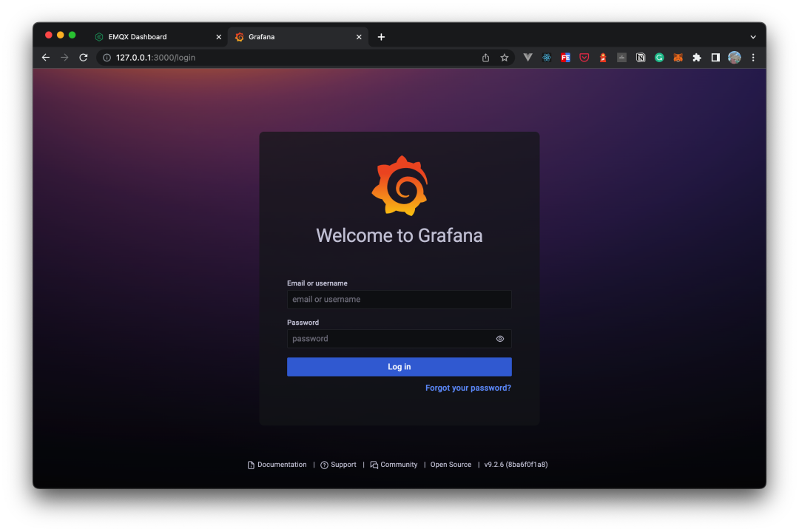Open Chrome three-dot menu

coord(753,58)
